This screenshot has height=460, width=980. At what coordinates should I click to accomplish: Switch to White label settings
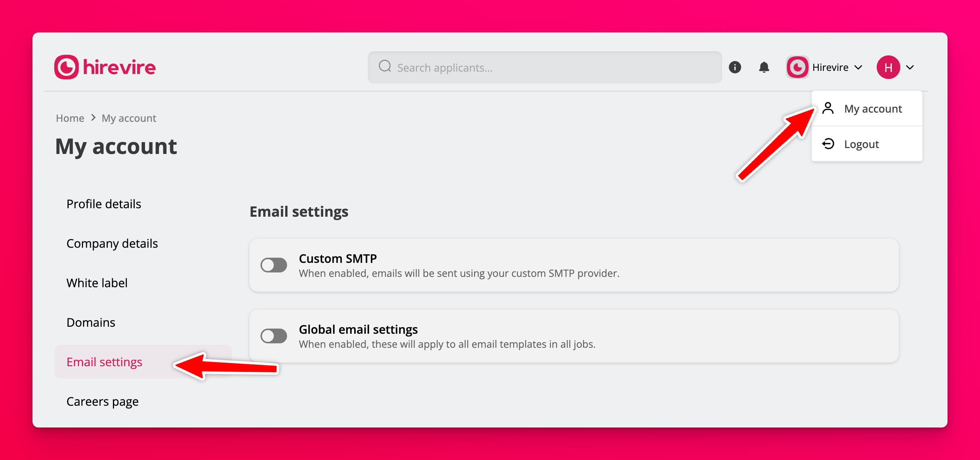tap(97, 283)
